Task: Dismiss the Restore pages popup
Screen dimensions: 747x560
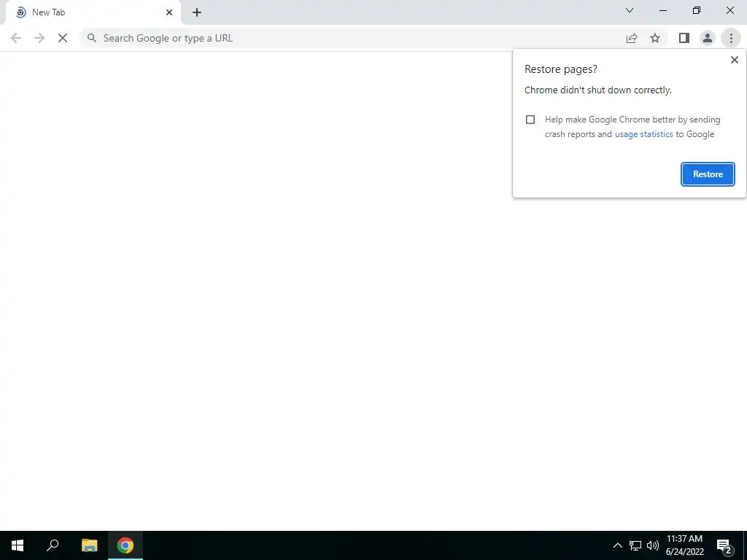Action: coord(734,60)
